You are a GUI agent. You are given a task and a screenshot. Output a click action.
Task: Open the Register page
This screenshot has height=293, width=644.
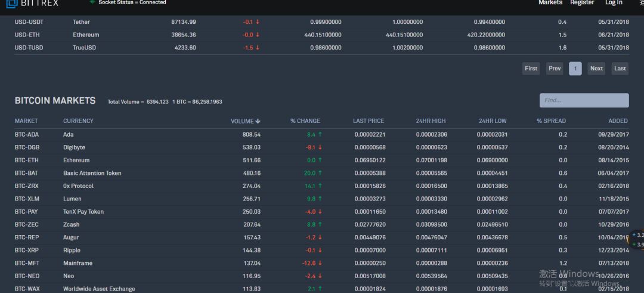pyautogui.click(x=582, y=2)
